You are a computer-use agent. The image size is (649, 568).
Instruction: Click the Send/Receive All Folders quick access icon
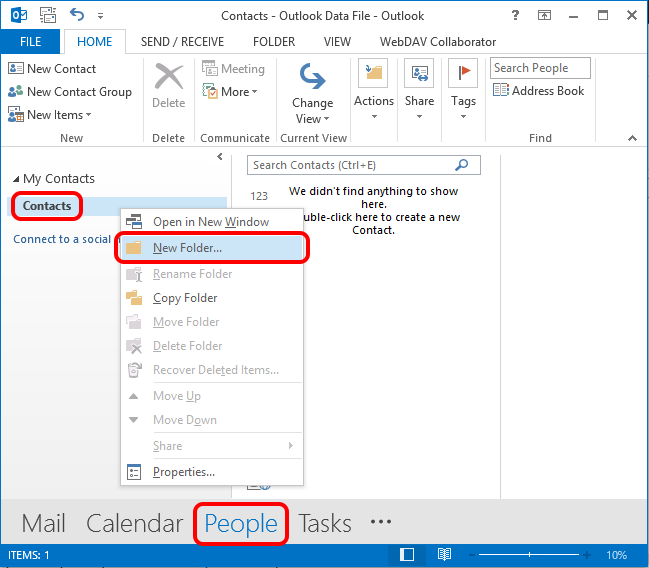(48, 15)
